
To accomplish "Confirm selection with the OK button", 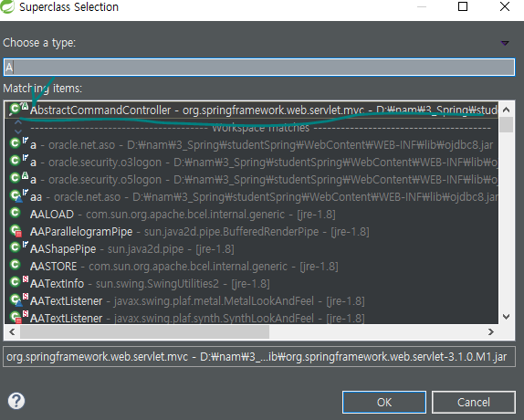I will coord(384,402).
